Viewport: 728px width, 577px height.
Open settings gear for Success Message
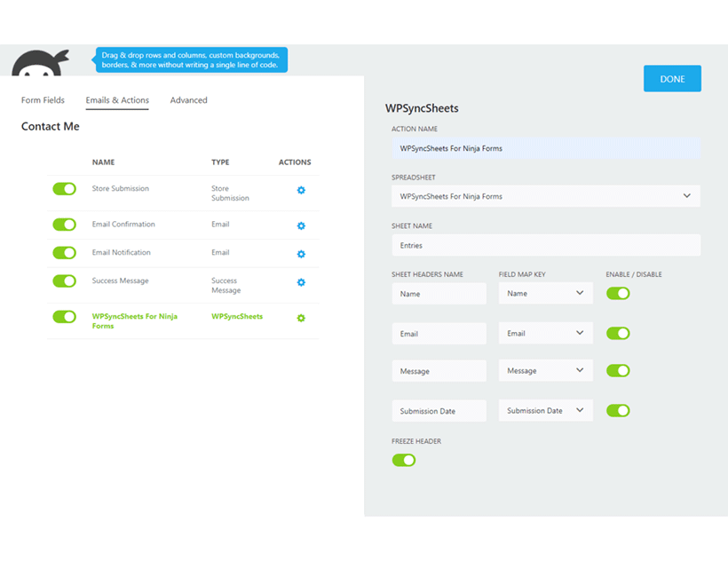[301, 282]
